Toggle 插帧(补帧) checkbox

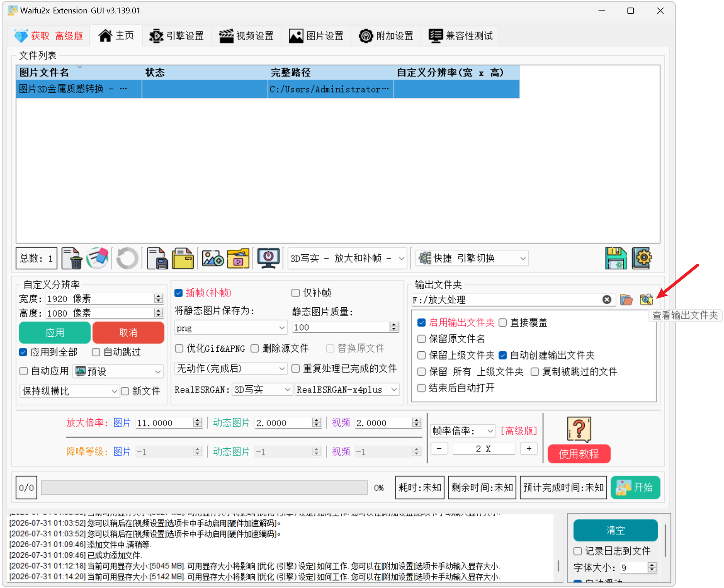tap(179, 293)
